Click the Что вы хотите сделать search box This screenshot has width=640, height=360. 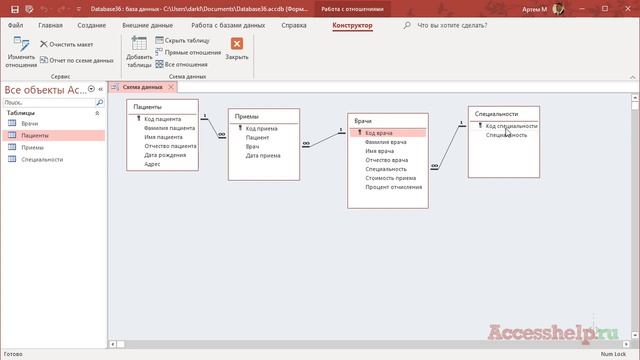tap(452, 25)
